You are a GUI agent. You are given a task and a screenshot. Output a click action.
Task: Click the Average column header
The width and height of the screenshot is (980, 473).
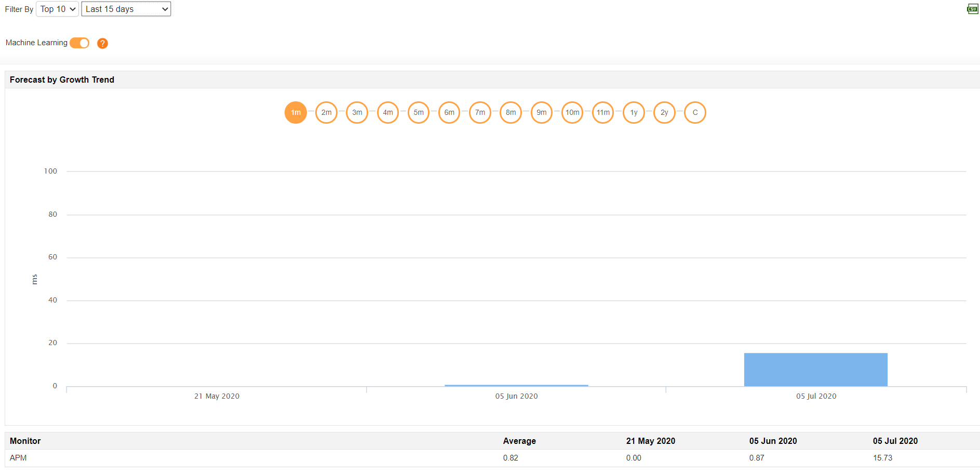coord(519,441)
